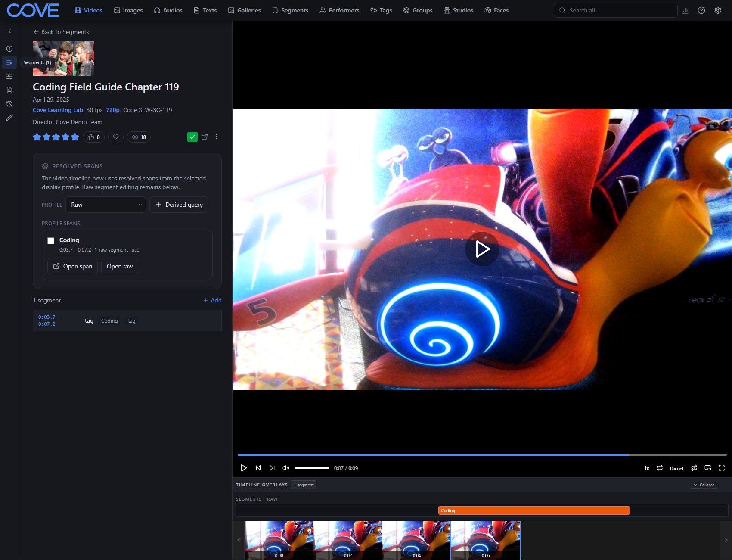Enable picture-in-picture mode
The height and width of the screenshot is (560, 732).
708,468
